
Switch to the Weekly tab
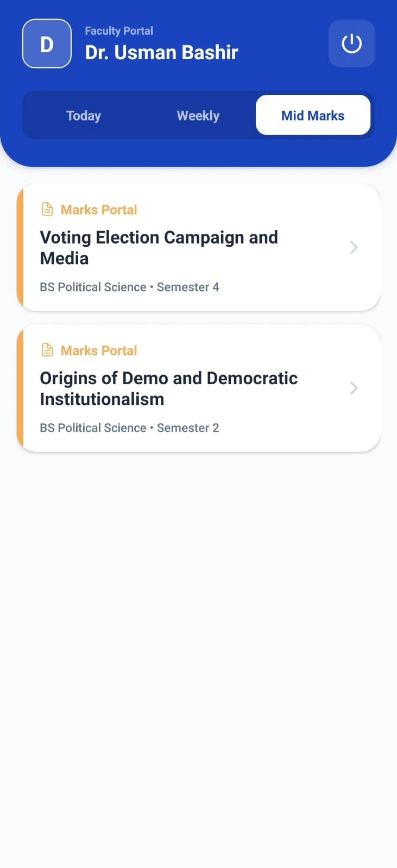point(198,116)
